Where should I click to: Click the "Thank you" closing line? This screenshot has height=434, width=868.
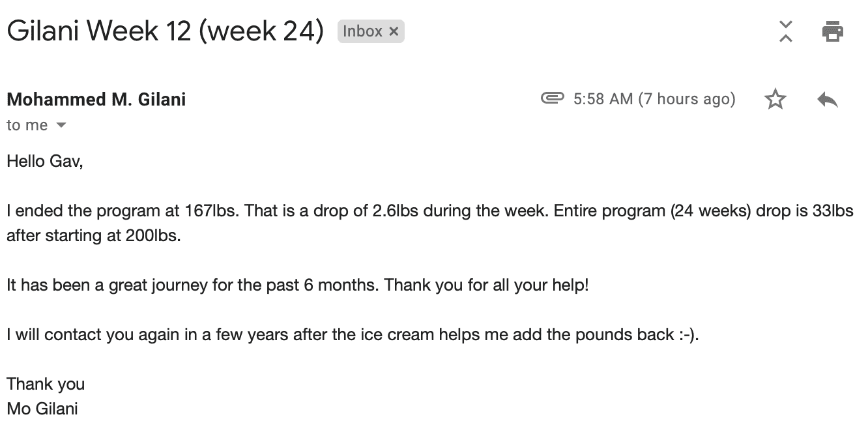click(x=46, y=384)
